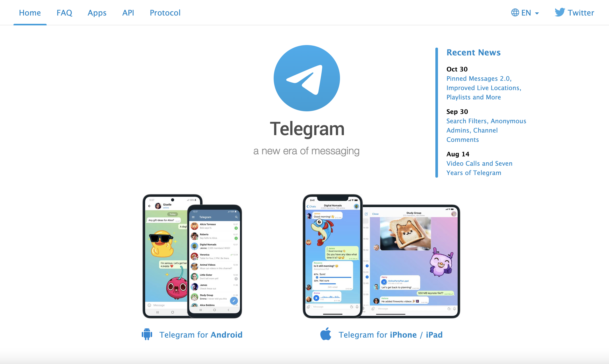
Task: Select the FAQ navigation tab
Action: click(x=64, y=12)
